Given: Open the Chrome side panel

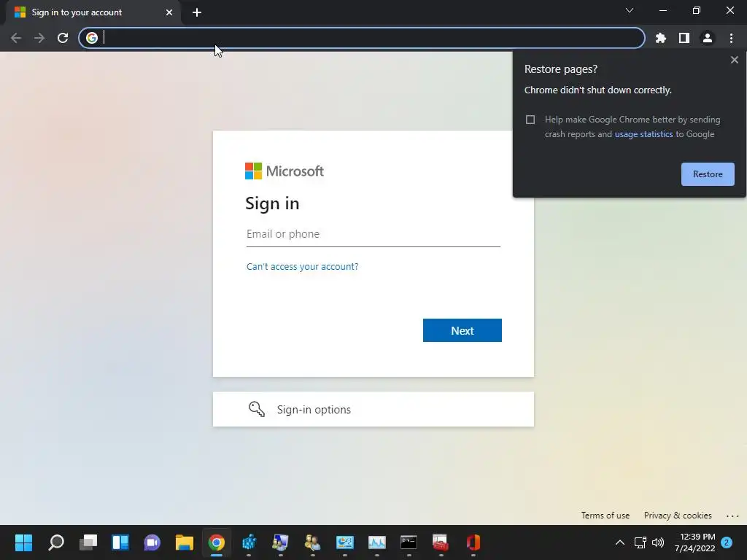Looking at the screenshot, I should 684,38.
